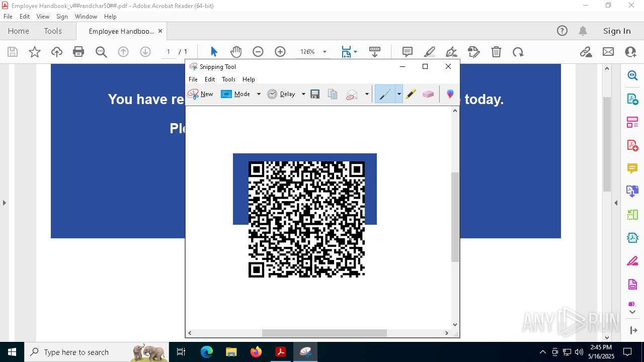The image size is (644, 362).
Task: Open Snipping Tool's Tools menu
Action: pos(228,79)
